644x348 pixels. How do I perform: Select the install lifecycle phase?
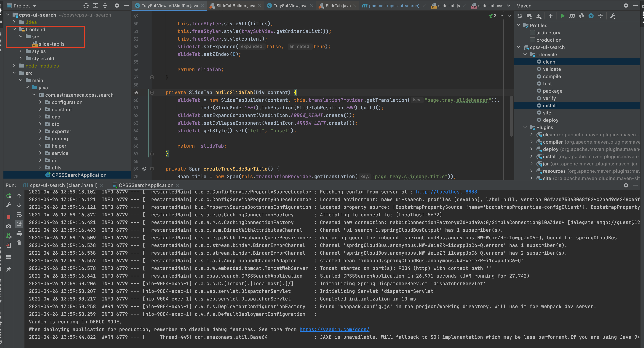click(x=550, y=106)
